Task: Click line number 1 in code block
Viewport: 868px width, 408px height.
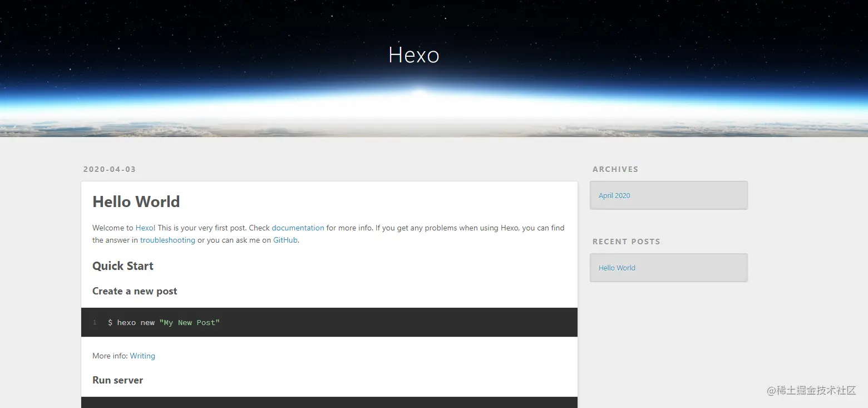Action: point(95,323)
